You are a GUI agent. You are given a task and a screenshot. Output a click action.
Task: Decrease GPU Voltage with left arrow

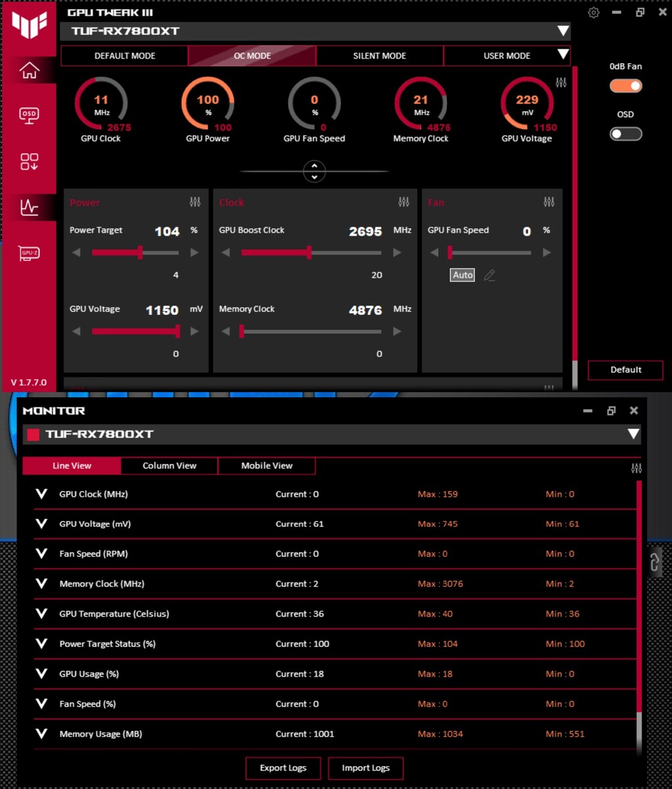(x=76, y=331)
